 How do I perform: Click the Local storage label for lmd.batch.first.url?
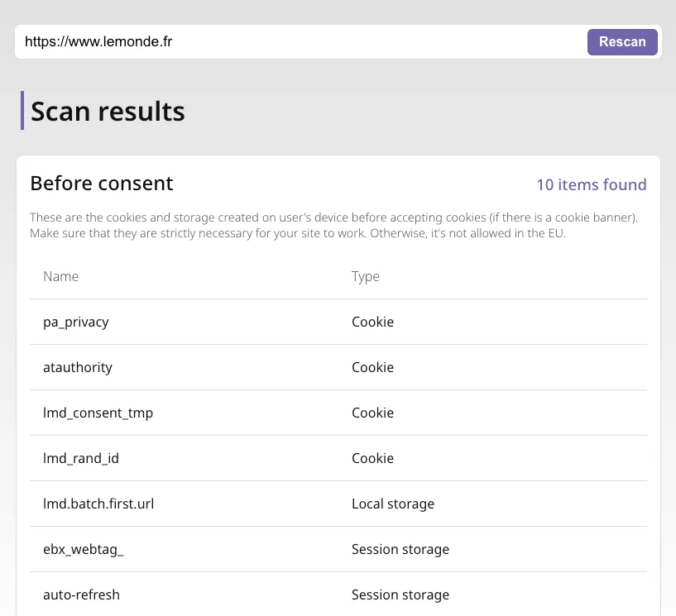393,504
